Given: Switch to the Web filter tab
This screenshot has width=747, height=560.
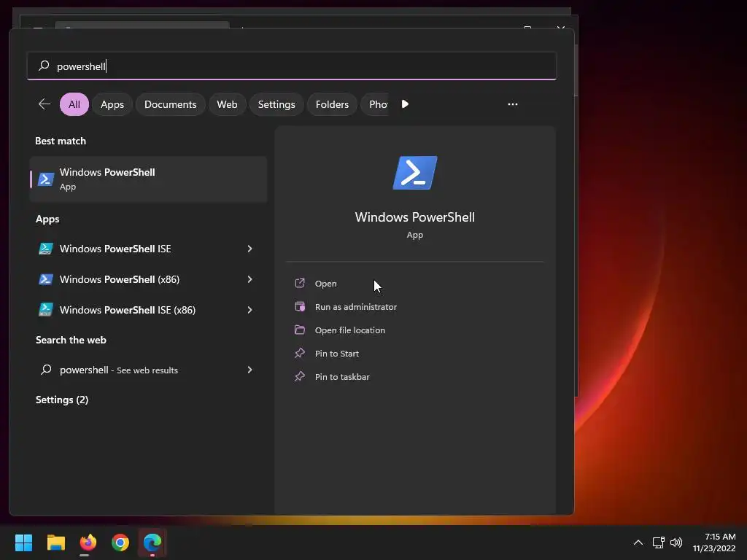Looking at the screenshot, I should click(x=227, y=104).
